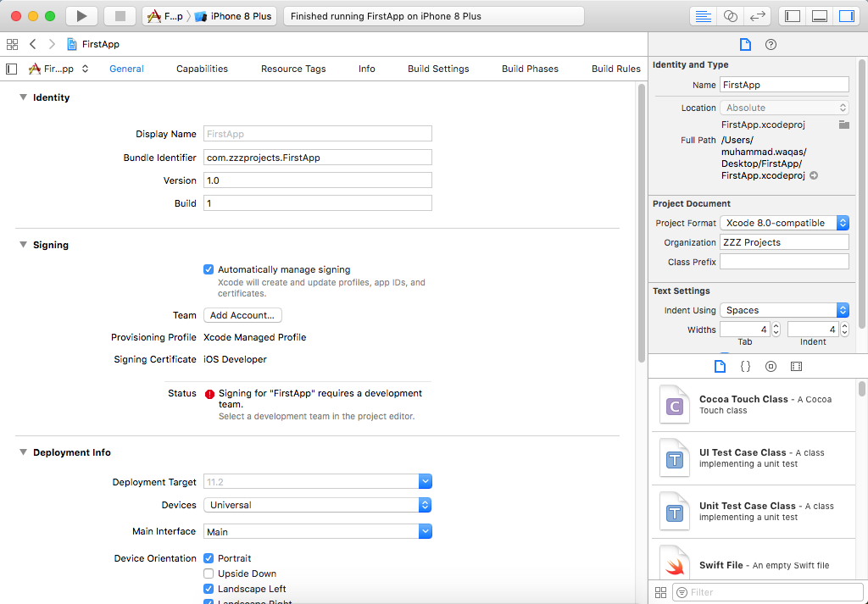Image resolution: width=868 pixels, height=604 pixels.
Task: Switch to the General tab
Action: pyautogui.click(x=126, y=69)
